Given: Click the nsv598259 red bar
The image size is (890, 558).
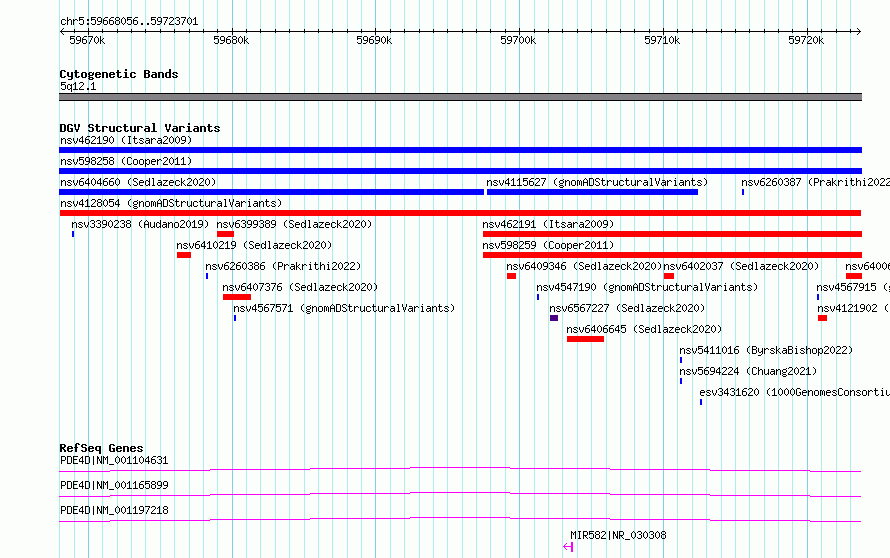Looking at the screenshot, I should tap(672, 255).
